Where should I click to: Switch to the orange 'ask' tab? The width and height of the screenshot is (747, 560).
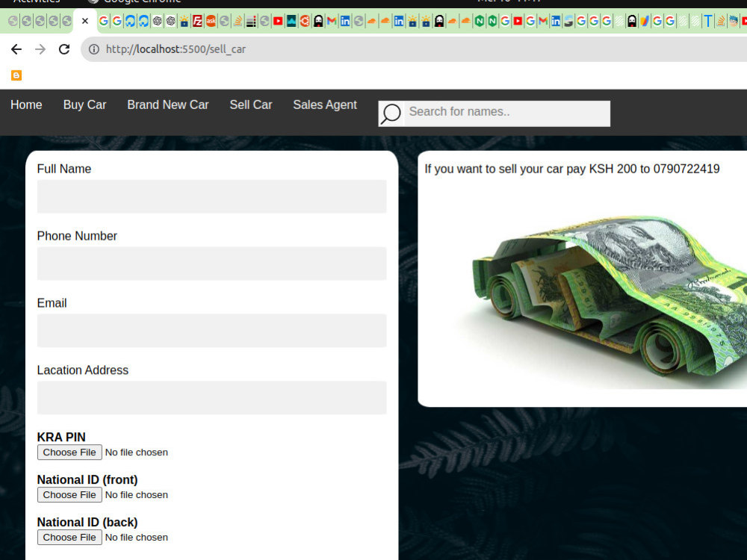[x=211, y=21]
